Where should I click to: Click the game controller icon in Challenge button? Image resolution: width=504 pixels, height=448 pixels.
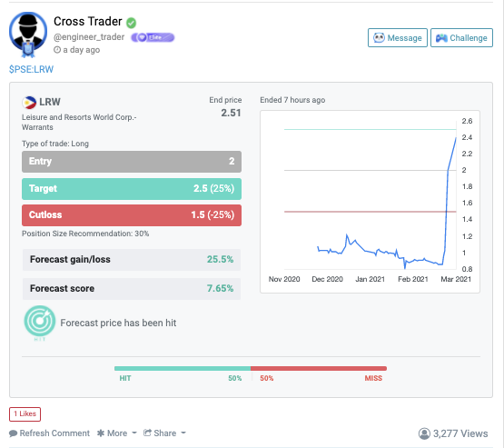pyautogui.click(x=441, y=38)
